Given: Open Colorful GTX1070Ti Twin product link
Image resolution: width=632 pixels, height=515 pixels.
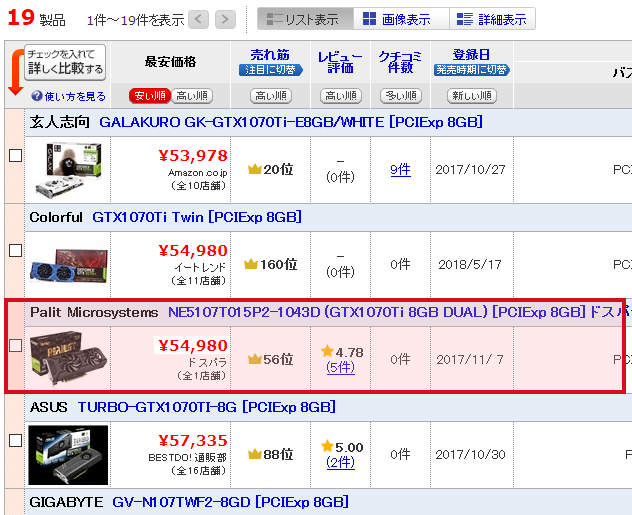Looking at the screenshot, I should pos(197,217).
